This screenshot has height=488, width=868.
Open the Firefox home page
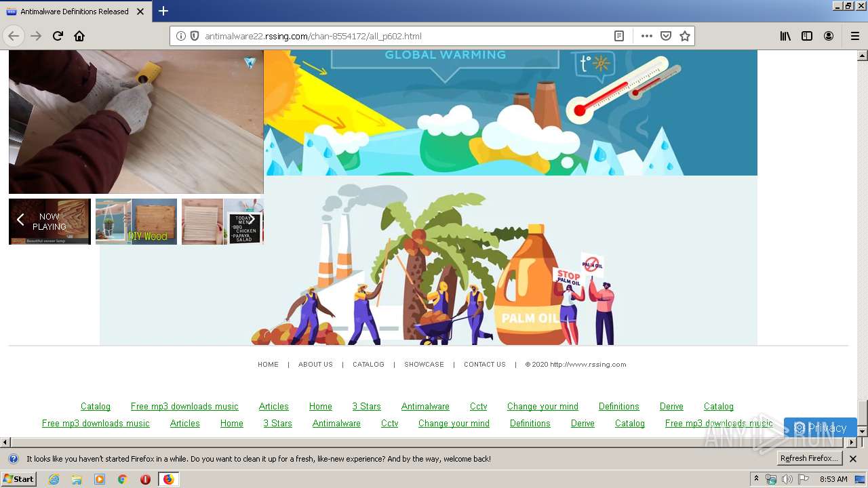point(79,36)
